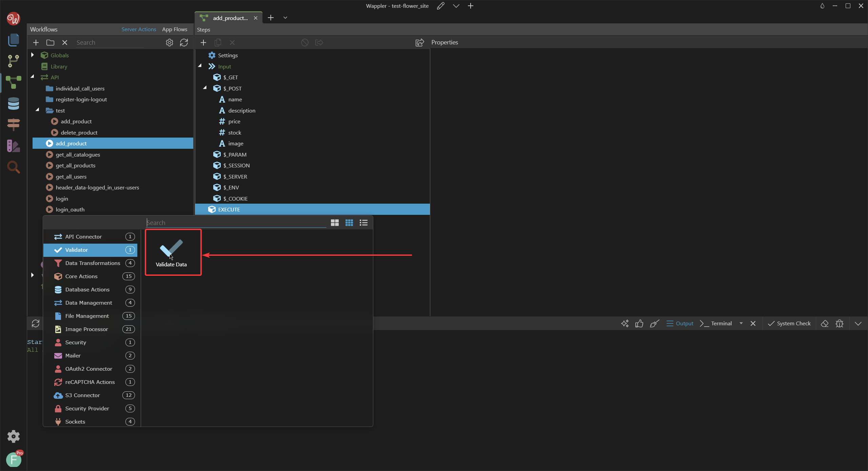Screen dimensions: 868x471
Task: Select the Image Processor category
Action: [91, 329]
